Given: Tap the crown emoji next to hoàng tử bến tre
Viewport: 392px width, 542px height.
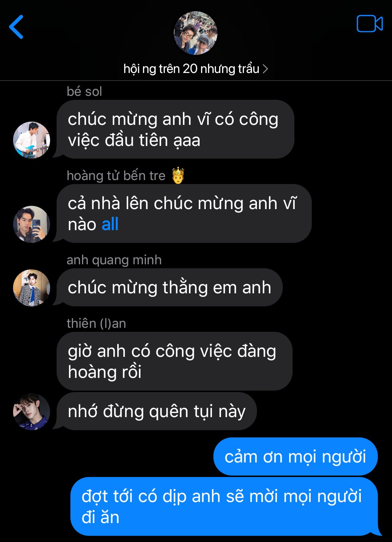Looking at the screenshot, I should (178, 175).
